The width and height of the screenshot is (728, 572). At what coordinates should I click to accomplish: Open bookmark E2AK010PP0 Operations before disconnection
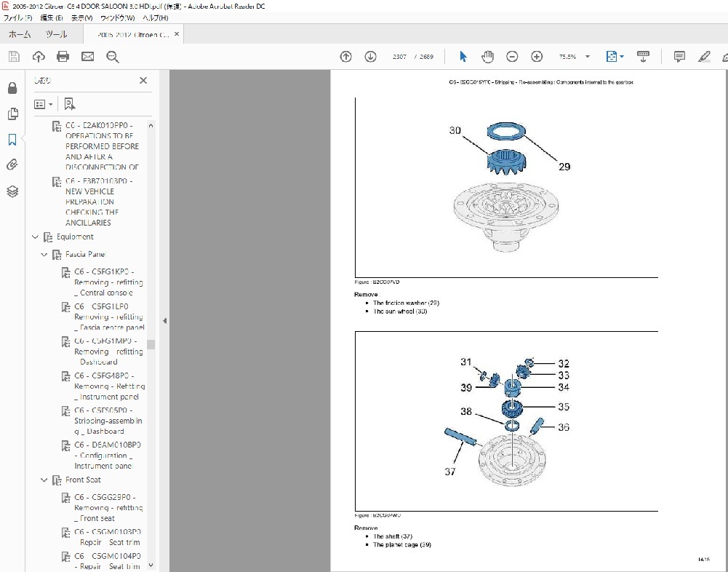(102, 146)
